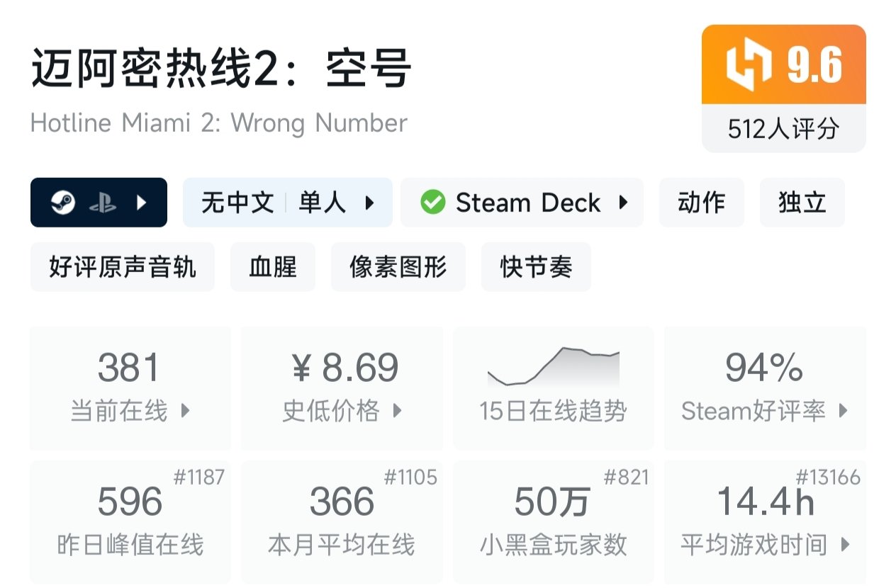The height and width of the screenshot is (588, 896).
Task: Choose the 像素图形 tag
Action: coord(398,267)
